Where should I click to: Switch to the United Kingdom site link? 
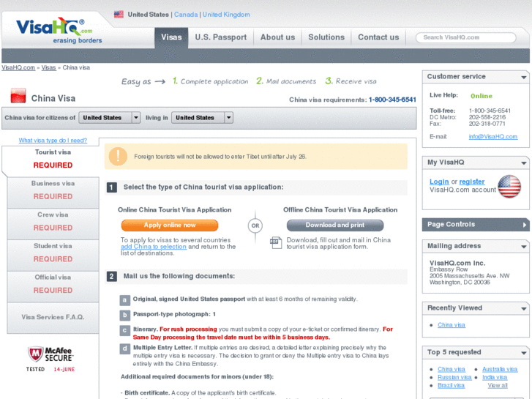tap(226, 15)
